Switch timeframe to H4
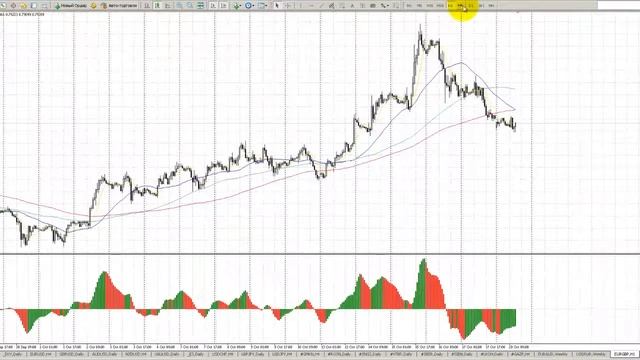This screenshot has width=640, height=360. point(460,6)
